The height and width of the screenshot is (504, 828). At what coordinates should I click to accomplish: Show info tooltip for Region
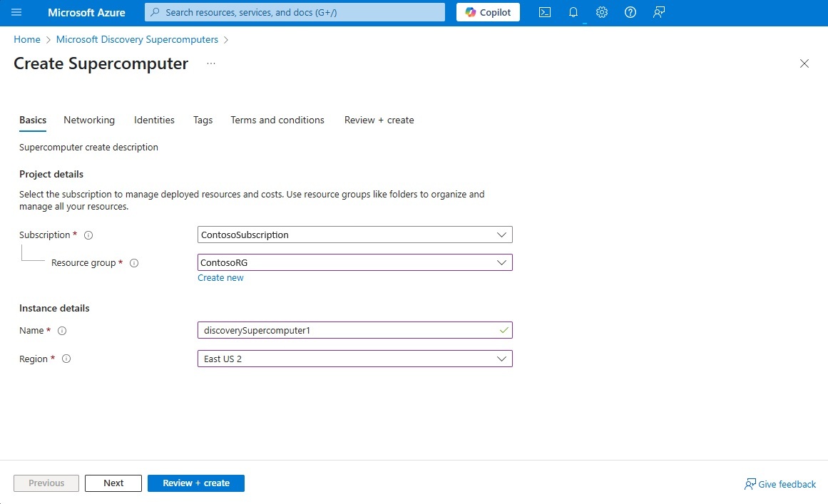[x=66, y=359]
